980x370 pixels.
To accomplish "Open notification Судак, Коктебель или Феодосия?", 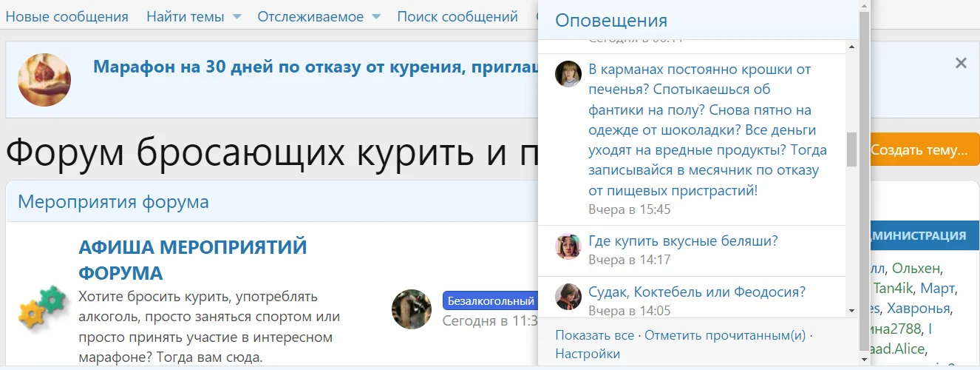I will click(697, 291).
